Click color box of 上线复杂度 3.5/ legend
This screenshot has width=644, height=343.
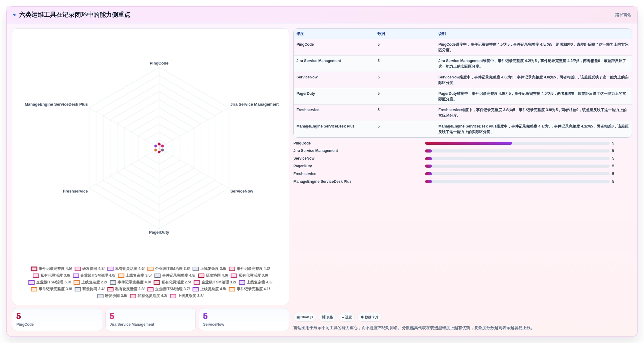[x=121, y=276]
